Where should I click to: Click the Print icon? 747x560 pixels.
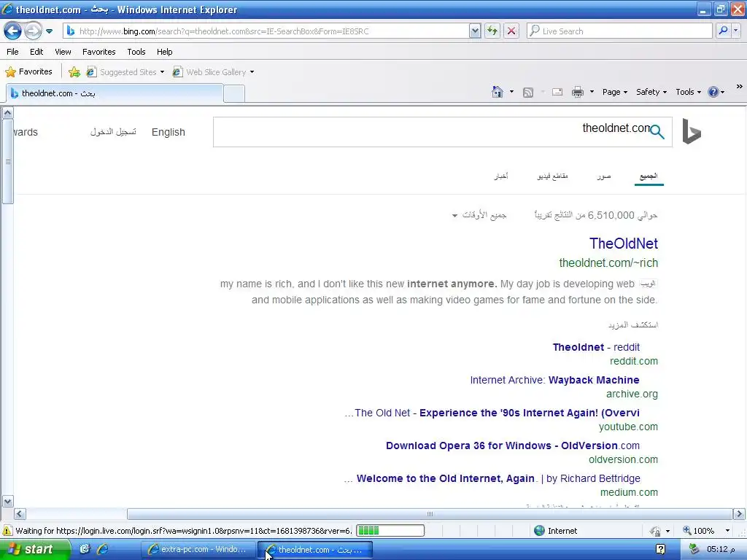(578, 92)
